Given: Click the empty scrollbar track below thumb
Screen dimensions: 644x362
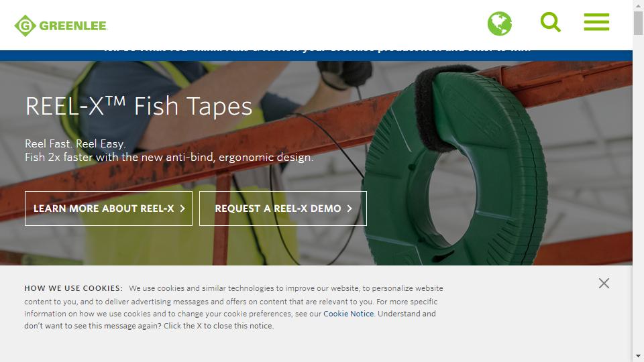Looking at the screenshot, I should coord(638,193).
